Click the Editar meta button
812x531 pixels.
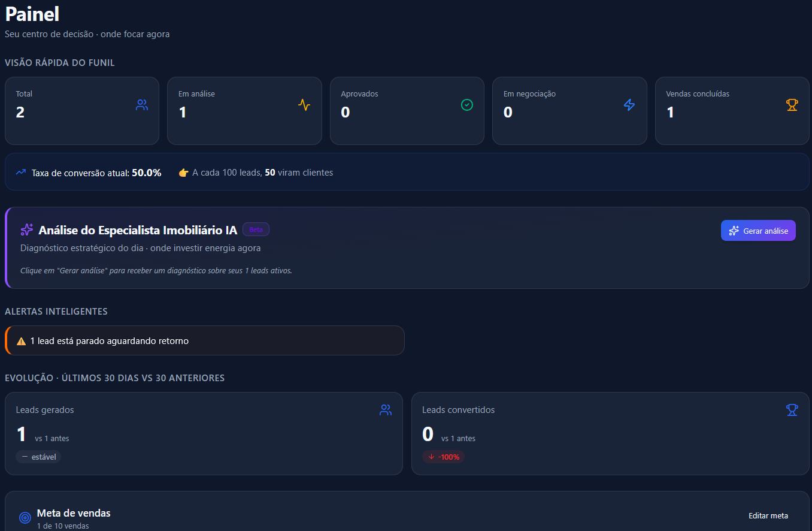(x=768, y=515)
